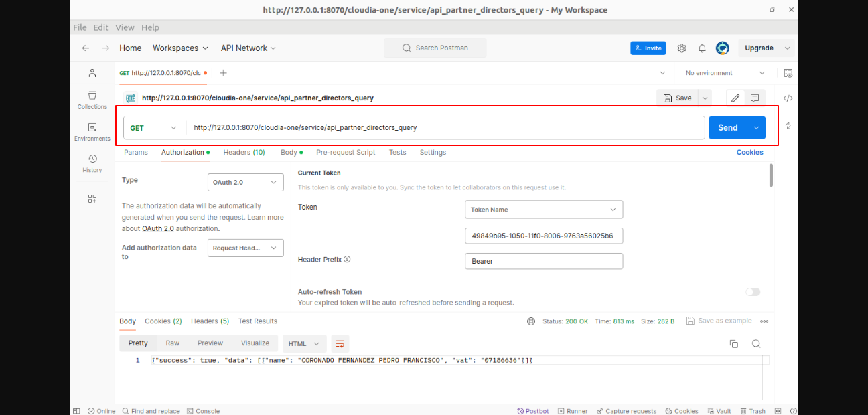Image resolution: width=868 pixels, height=415 pixels.
Task: Click the request URL field
Action: point(446,128)
